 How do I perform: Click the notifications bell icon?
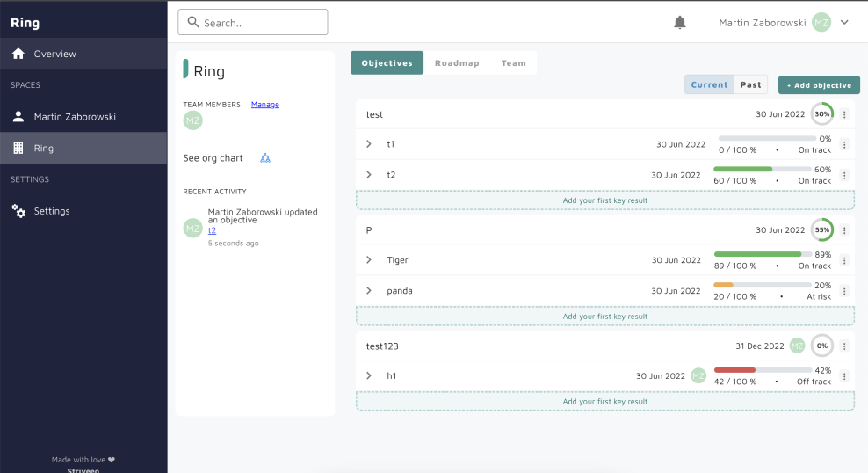pyautogui.click(x=679, y=23)
